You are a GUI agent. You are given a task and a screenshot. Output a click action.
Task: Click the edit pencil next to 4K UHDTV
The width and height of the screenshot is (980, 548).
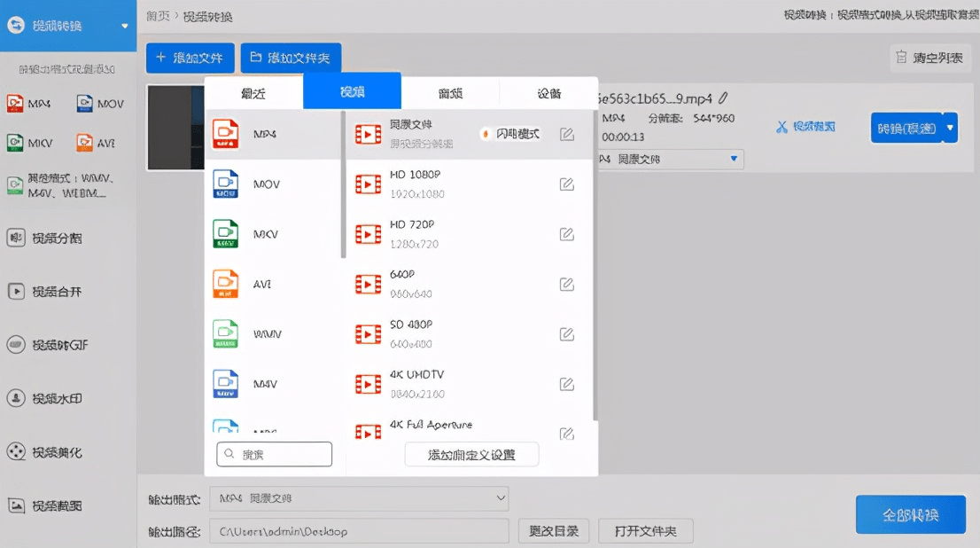[x=565, y=384]
